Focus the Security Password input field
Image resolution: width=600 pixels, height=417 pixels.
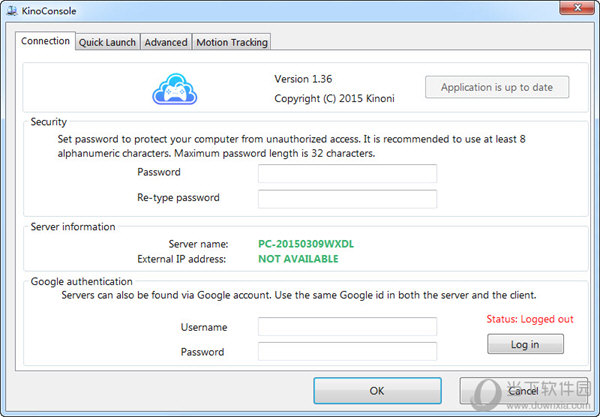347,174
